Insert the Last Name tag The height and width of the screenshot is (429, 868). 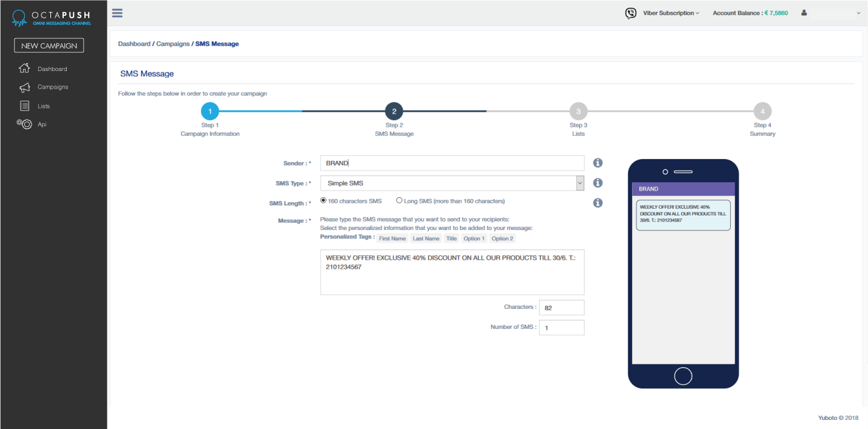coord(426,238)
